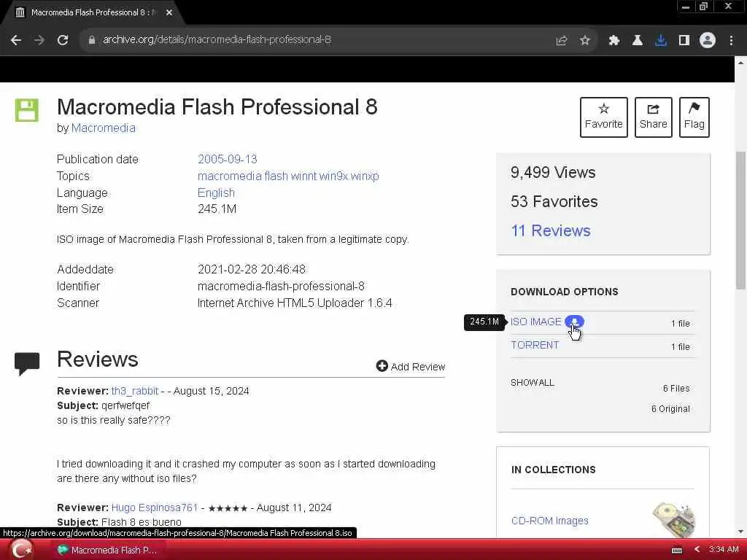Click the page vertical scrollbar thumb
747x560 pixels.
click(740, 220)
